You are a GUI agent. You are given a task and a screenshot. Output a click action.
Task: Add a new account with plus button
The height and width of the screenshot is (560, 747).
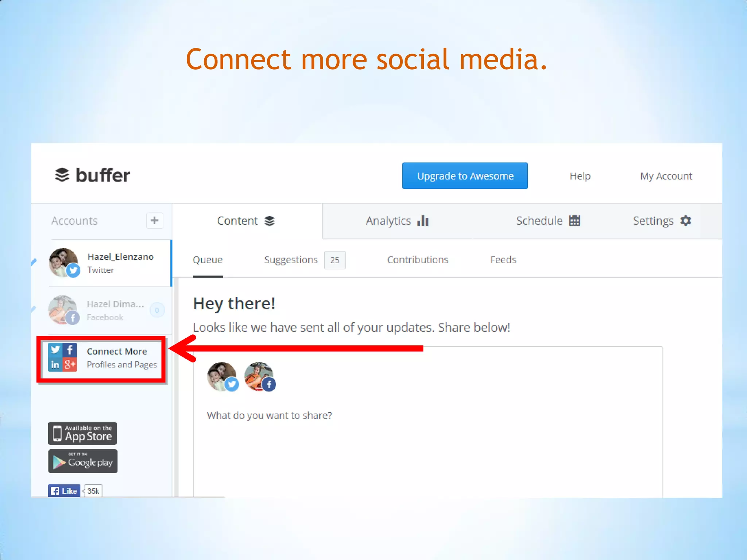(155, 221)
